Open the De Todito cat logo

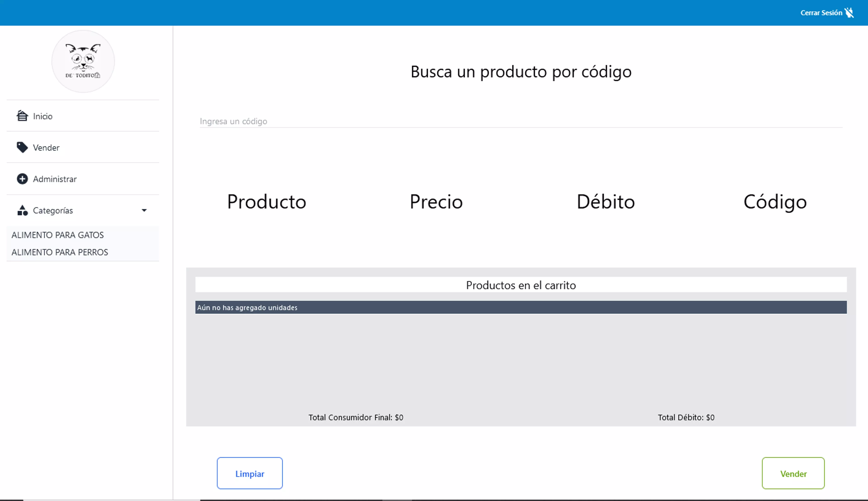(x=83, y=61)
